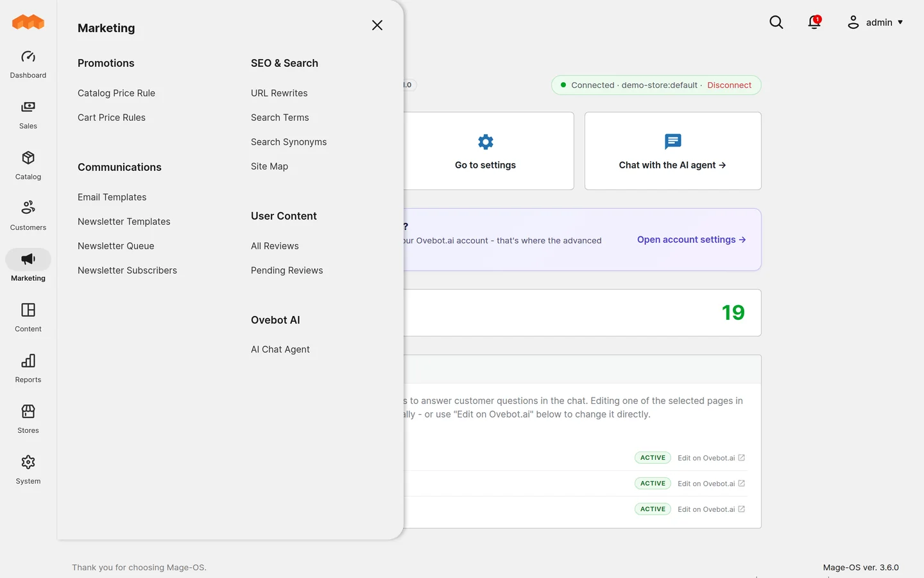
Task: Click the green number 19
Action: (x=733, y=313)
